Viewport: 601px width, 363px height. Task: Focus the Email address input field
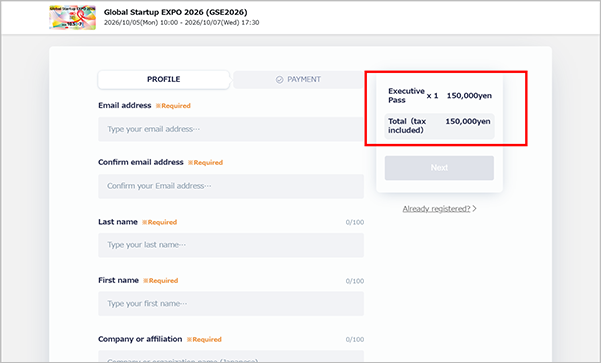click(231, 129)
